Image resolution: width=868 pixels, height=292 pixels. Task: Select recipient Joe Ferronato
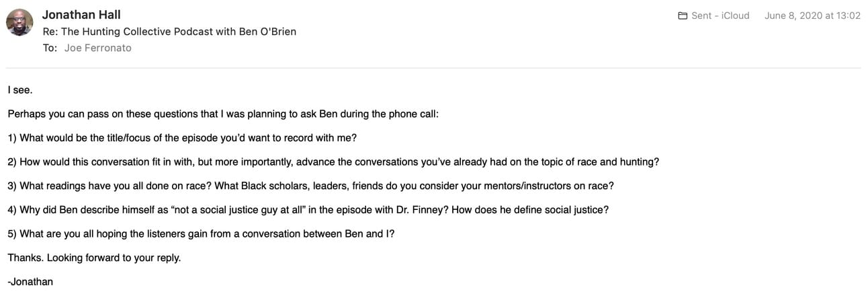98,48
